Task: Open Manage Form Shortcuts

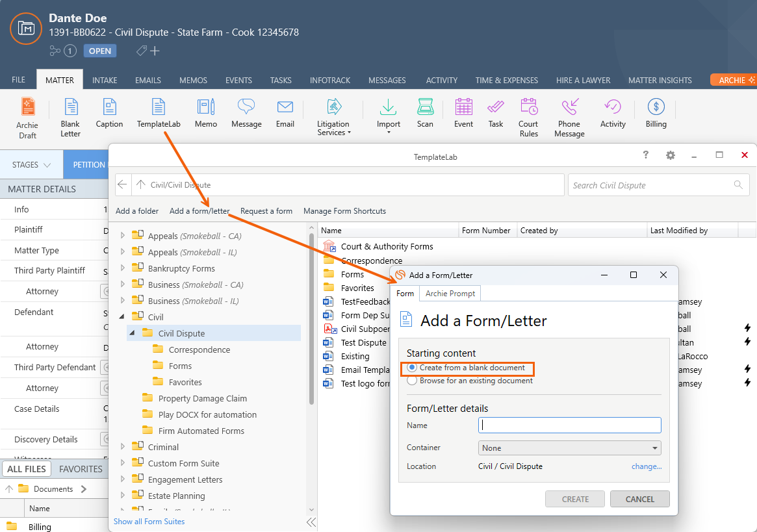Action: coord(344,211)
